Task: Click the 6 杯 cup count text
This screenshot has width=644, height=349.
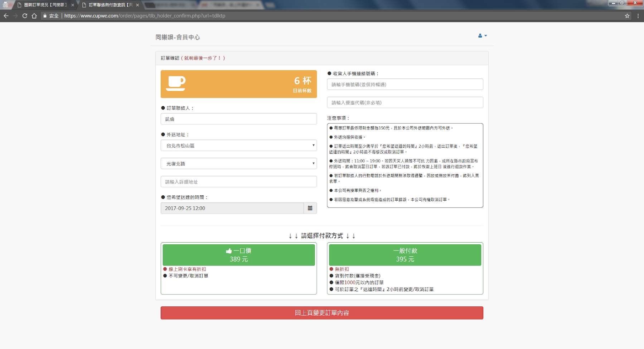Action: click(303, 81)
